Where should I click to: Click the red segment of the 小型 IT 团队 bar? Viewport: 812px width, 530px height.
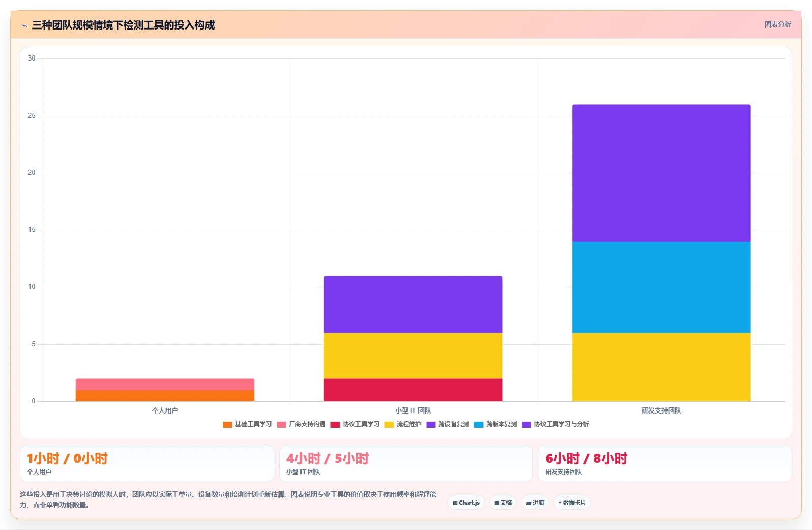pyautogui.click(x=413, y=390)
